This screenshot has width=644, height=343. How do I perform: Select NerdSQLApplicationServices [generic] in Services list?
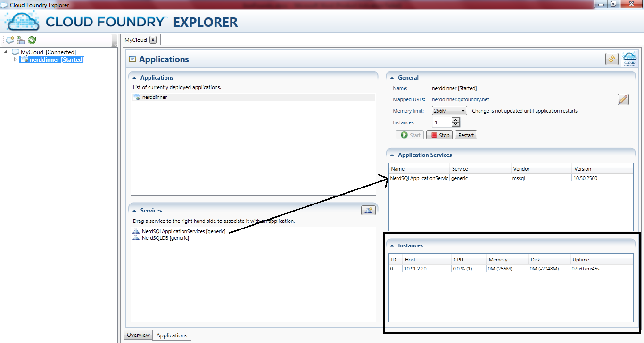184,231
